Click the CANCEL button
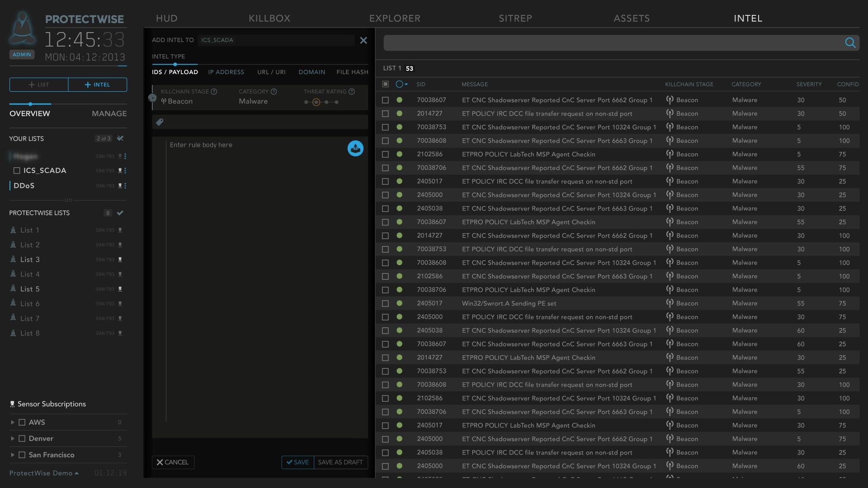Image resolution: width=868 pixels, height=488 pixels. 173,462
